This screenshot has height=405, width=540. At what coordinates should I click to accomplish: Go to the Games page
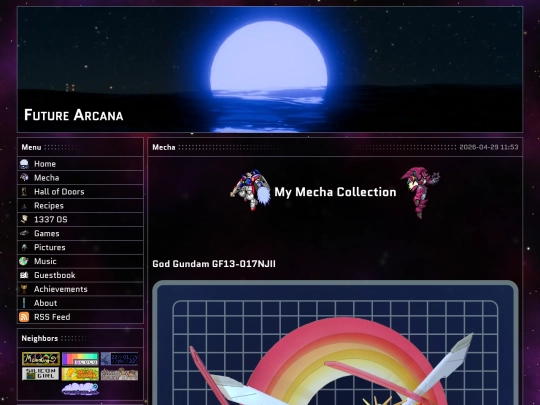[x=80, y=233]
